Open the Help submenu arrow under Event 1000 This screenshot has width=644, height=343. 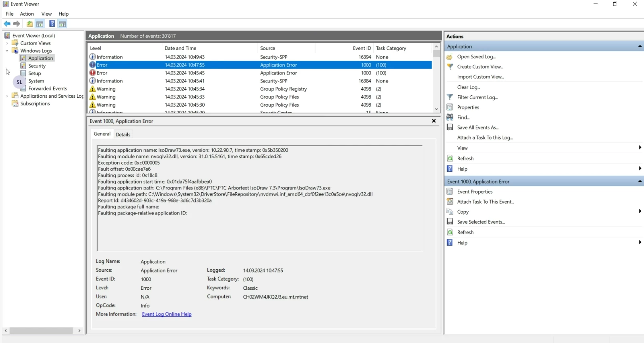[640, 242]
